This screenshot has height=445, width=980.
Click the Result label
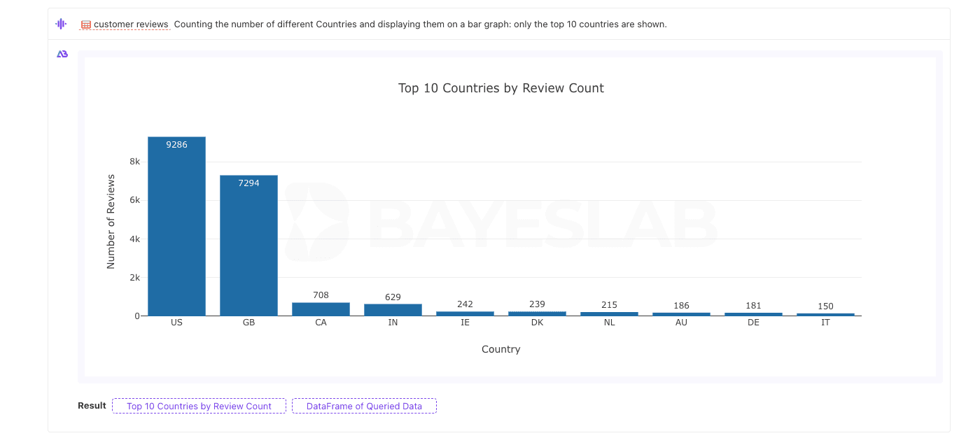(92, 406)
